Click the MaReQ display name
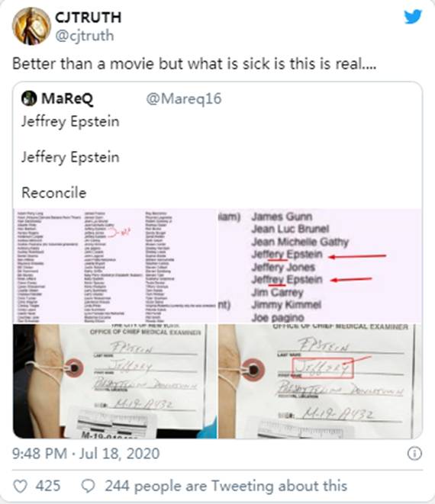The height and width of the screenshot is (504, 435). (67, 98)
